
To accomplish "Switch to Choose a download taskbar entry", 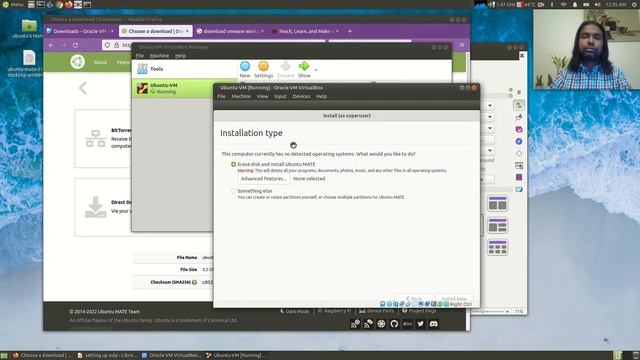I will click(42, 356).
